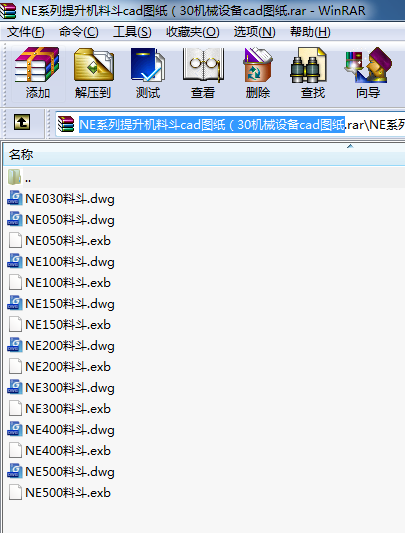Open the 工具(S) menu
This screenshot has width=405, height=533.
click(x=132, y=32)
